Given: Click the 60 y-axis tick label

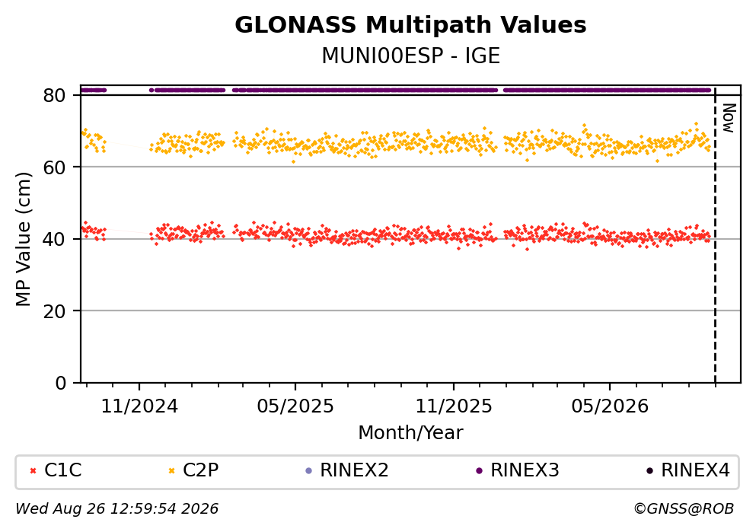Looking at the screenshot, I should tap(54, 167).
